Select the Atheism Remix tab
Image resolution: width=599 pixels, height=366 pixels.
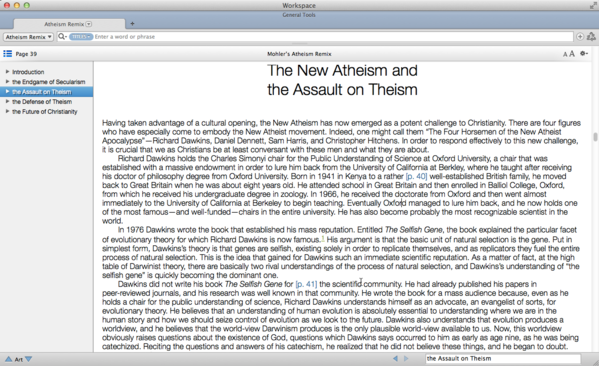tap(69, 24)
